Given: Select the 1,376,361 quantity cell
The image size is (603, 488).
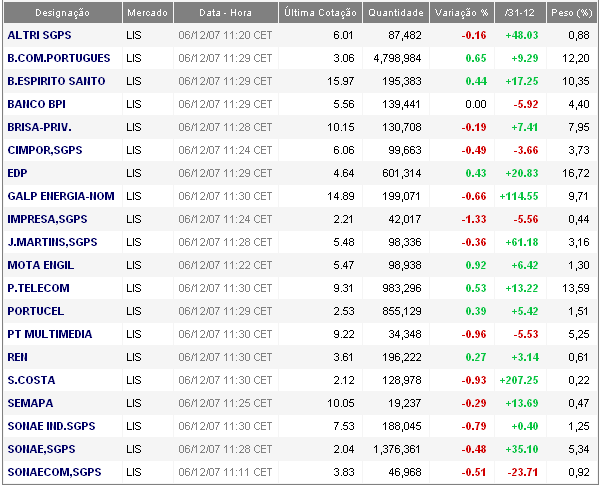Looking at the screenshot, I should (x=397, y=449).
